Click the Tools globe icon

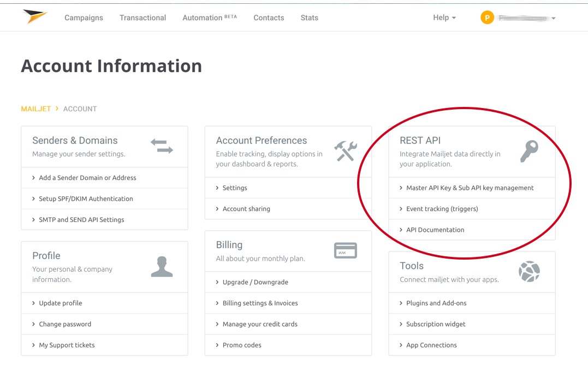tap(529, 272)
